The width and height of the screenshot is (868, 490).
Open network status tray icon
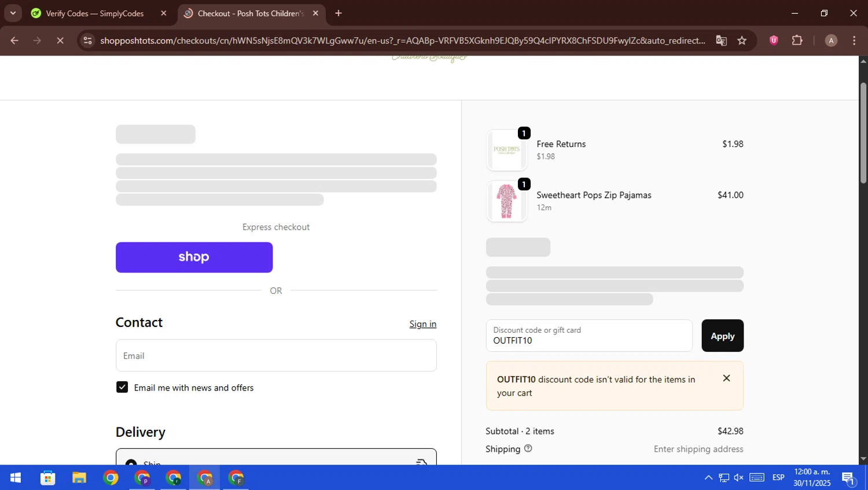pos(724,477)
